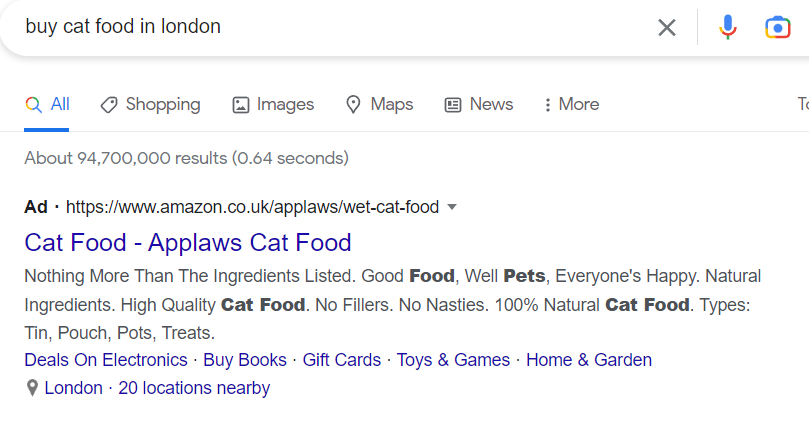Open the More options menu
The image size is (809, 433).
[x=572, y=104]
